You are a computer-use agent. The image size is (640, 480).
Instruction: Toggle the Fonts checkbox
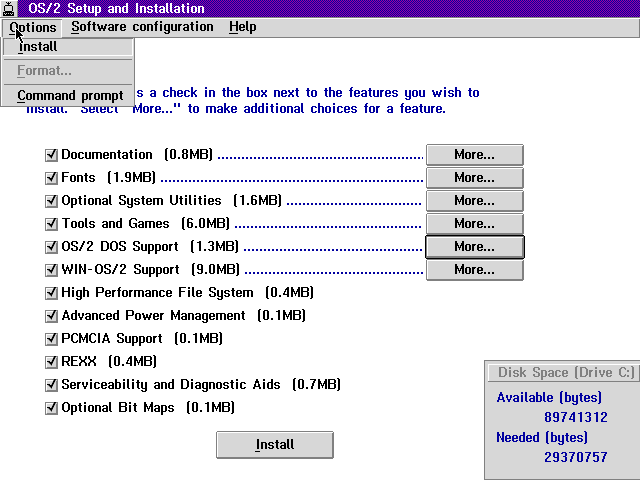pyautogui.click(x=51, y=178)
